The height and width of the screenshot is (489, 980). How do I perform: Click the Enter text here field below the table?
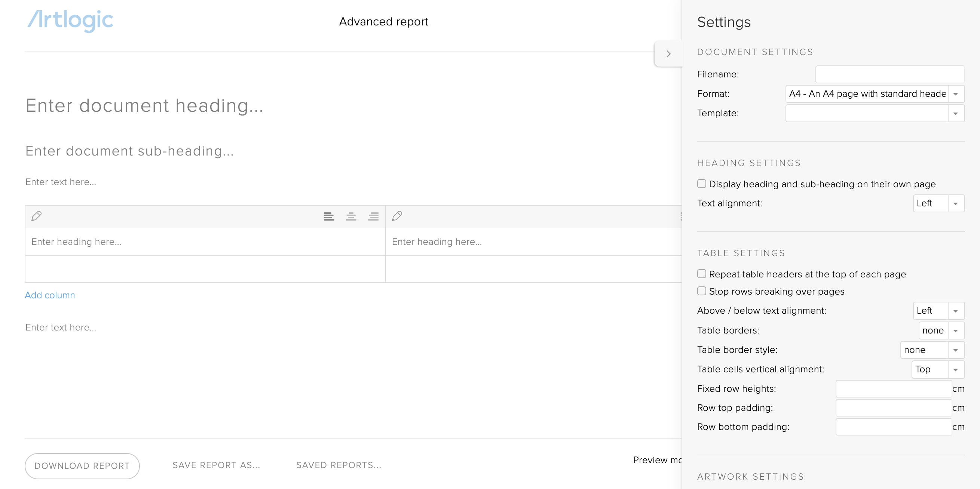(x=61, y=327)
